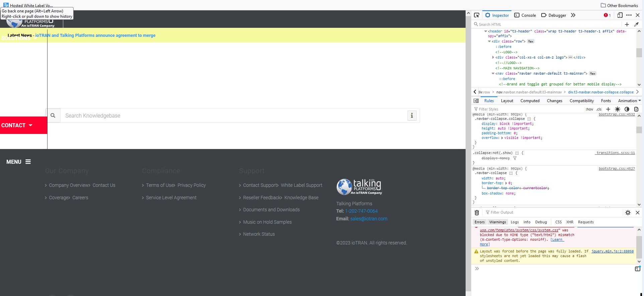This screenshot has width=644, height=296.
Task: Open the Compatibility sidebar tab
Action: tap(582, 100)
